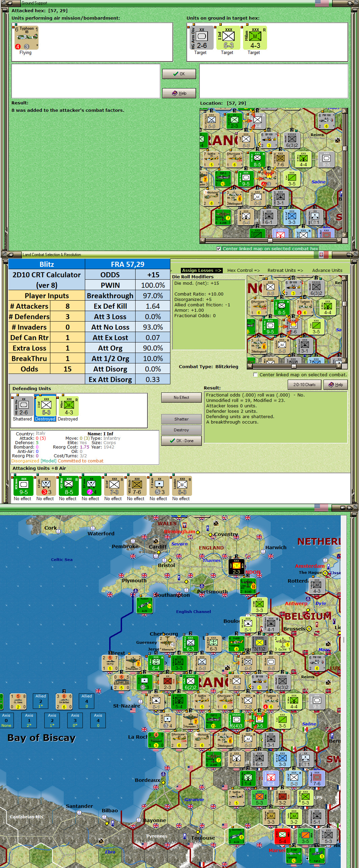The image size is (359, 868).
Task: Select destroyed Milan defending unit
Action: point(68,406)
